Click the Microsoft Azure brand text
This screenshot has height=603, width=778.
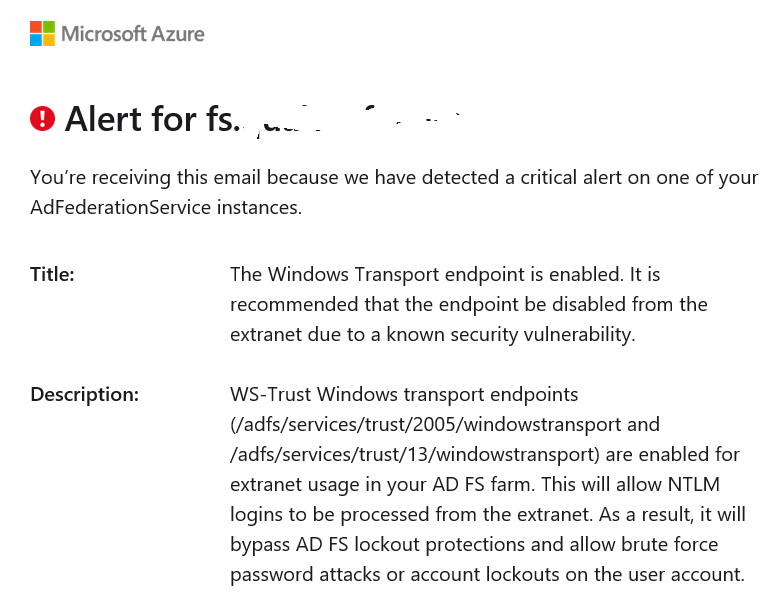tap(133, 34)
